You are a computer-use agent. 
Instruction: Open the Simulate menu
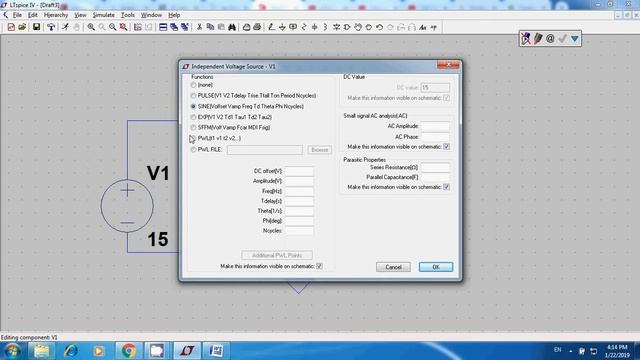tap(104, 15)
